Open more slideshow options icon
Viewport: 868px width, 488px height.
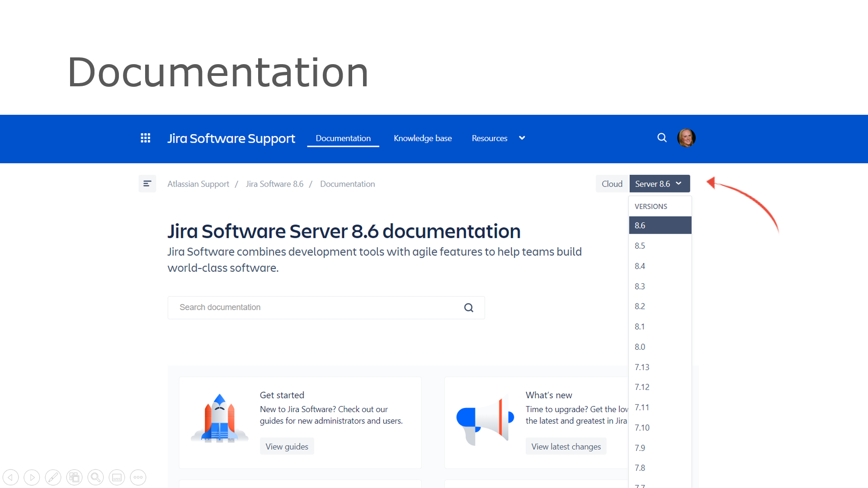[x=138, y=477]
